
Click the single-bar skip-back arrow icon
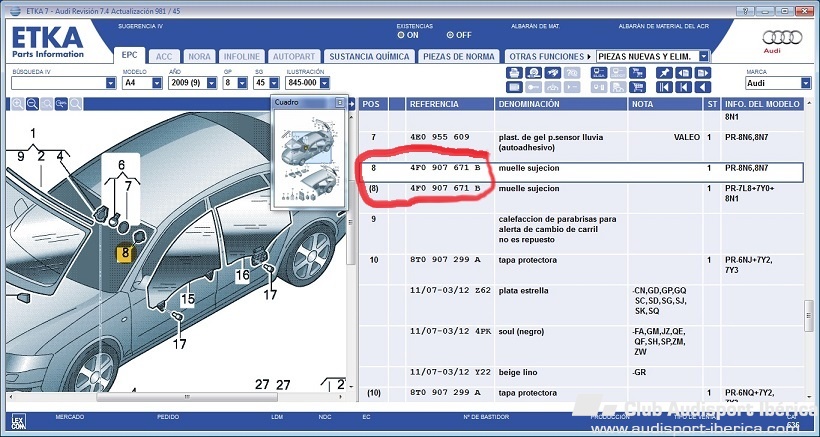point(684,87)
